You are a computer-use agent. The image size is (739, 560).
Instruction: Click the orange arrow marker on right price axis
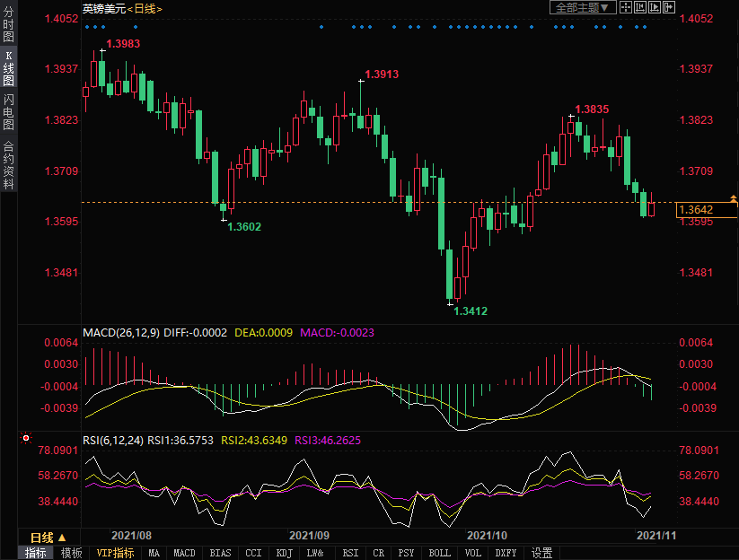[x=734, y=198]
